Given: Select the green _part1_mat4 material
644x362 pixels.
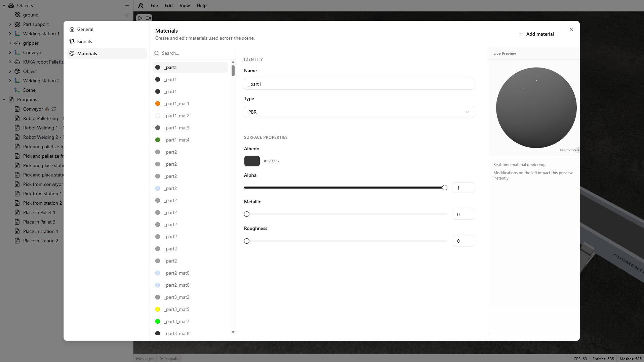Looking at the screenshot, I should [177, 140].
